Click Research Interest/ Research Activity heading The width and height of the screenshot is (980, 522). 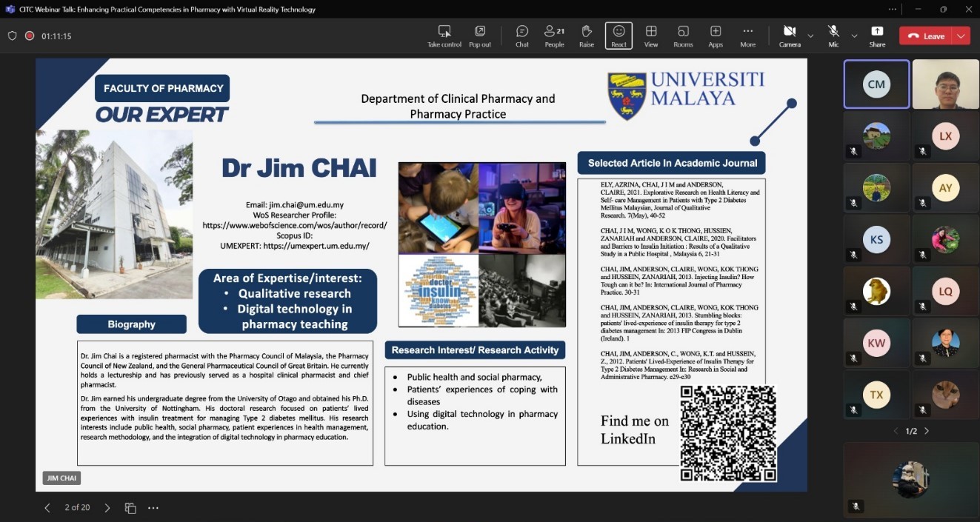coord(476,350)
